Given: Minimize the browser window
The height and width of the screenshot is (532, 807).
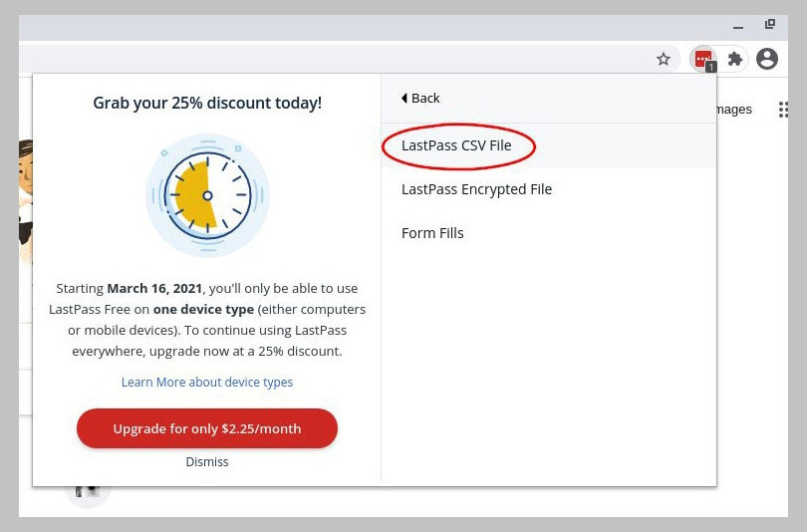Looking at the screenshot, I should (738, 26).
